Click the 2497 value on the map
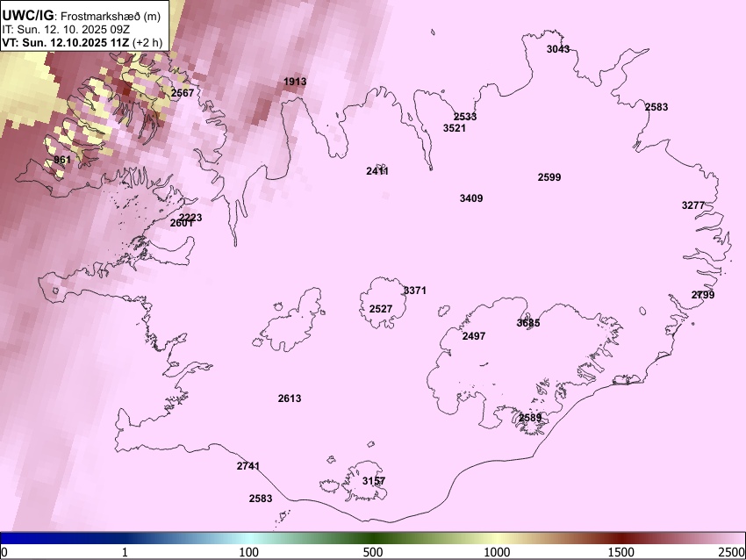746x560 pixels. (474, 336)
